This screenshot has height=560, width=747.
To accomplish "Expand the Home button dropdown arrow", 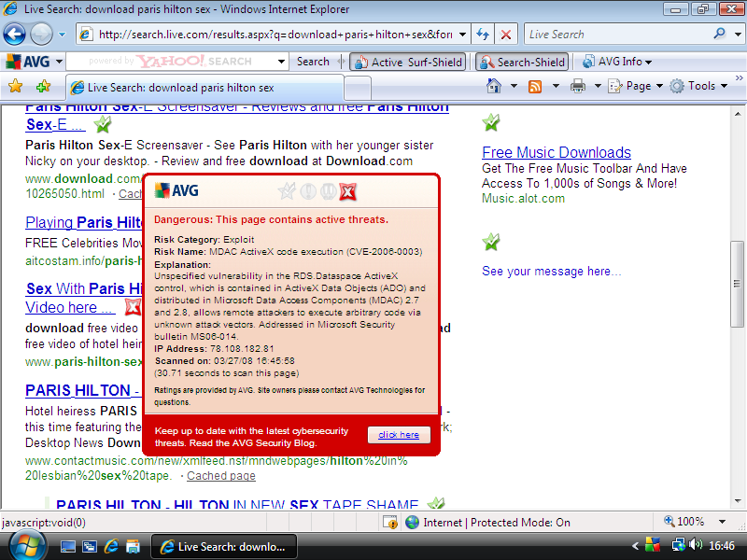I will [x=514, y=86].
